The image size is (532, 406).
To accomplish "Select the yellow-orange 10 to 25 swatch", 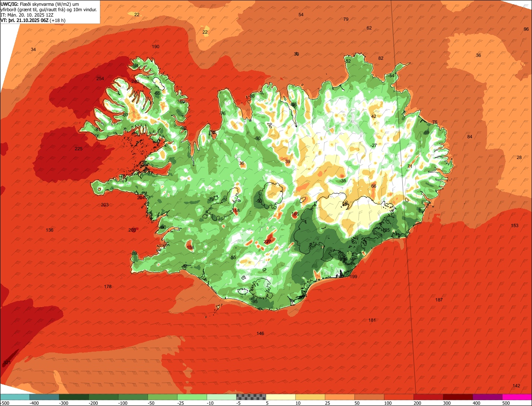I will pyautogui.click(x=310, y=397).
